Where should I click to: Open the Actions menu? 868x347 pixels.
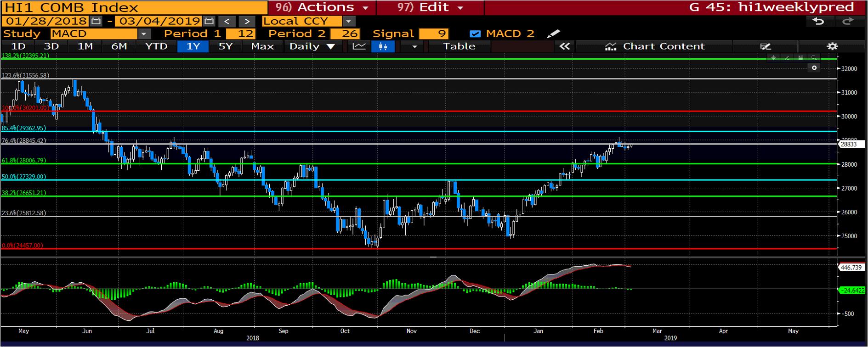pos(322,7)
